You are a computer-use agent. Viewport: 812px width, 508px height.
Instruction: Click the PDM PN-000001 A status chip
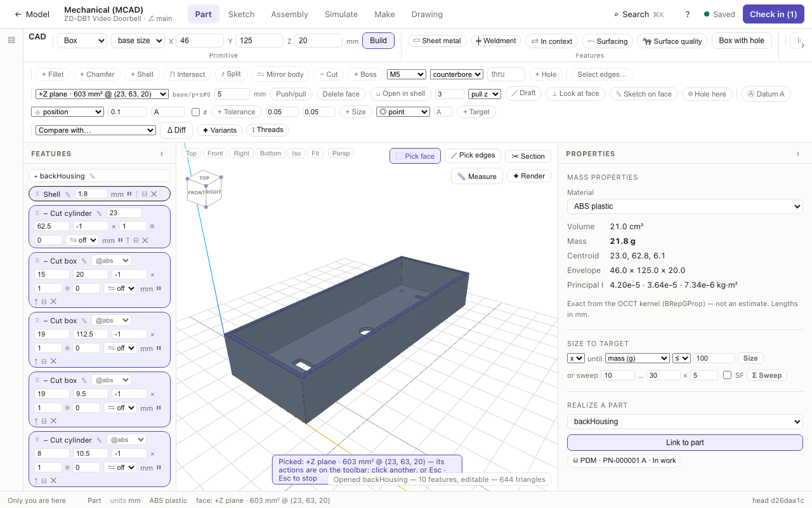[x=624, y=460]
